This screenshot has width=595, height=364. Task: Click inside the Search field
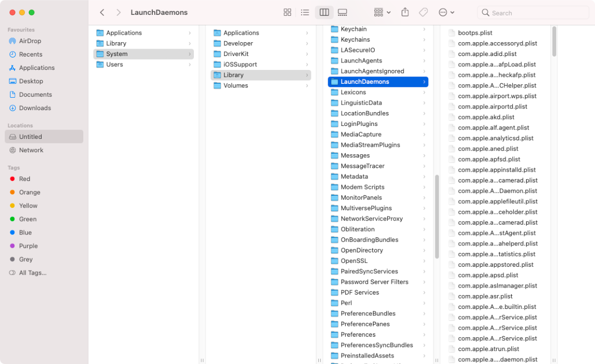point(533,12)
